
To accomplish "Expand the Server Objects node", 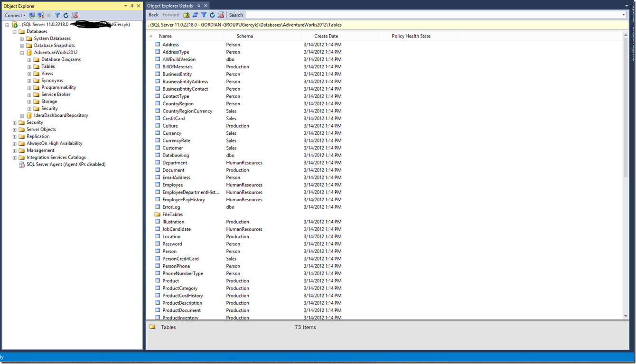I will click(15, 130).
